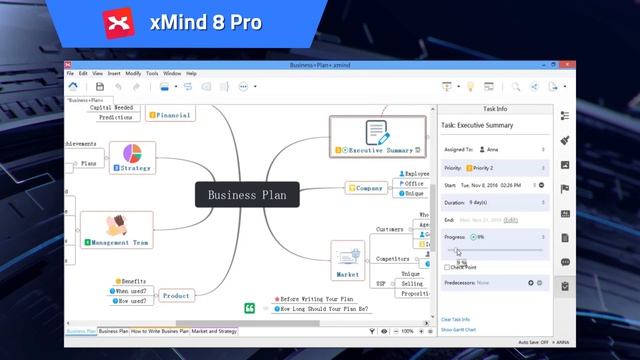This screenshot has height=360, width=640.
Task: Click the canvas horizontal scrollbar thumb
Action: [247, 323]
